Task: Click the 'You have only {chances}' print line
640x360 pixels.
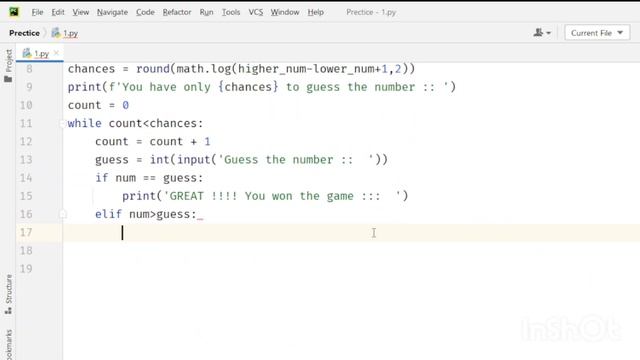Action: point(262,87)
